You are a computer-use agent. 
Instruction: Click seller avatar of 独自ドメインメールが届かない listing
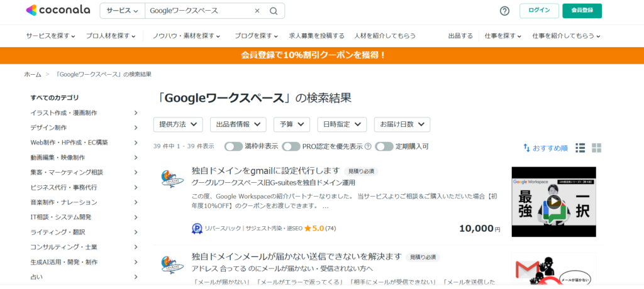[172, 264]
